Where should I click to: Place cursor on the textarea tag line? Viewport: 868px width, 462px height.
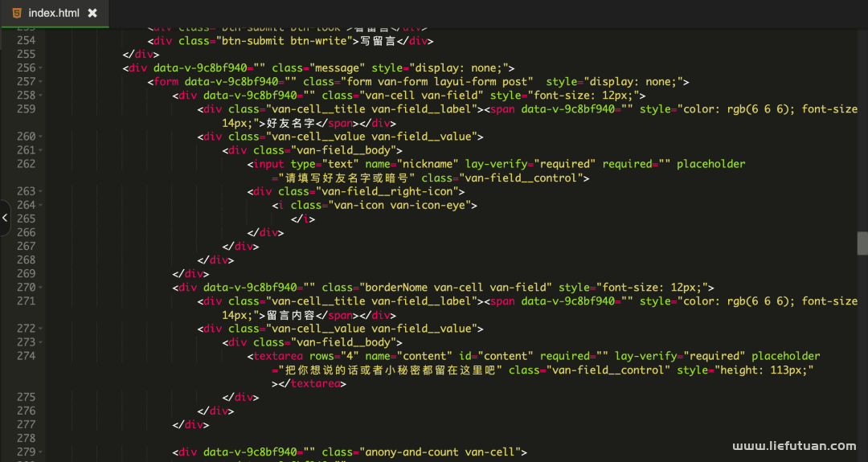point(482,356)
